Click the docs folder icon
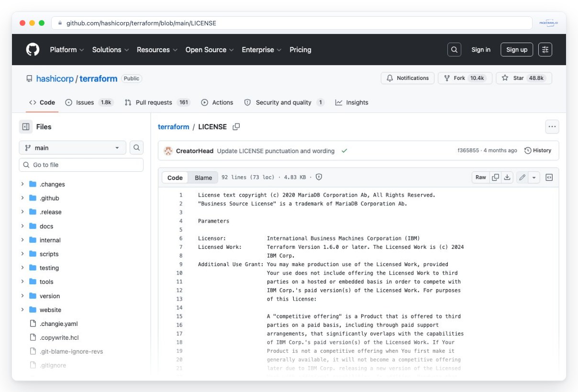 [33, 226]
